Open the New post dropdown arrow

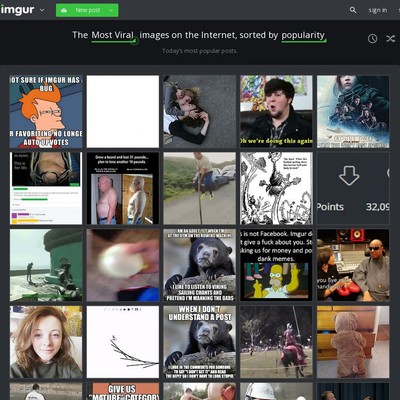point(111,10)
